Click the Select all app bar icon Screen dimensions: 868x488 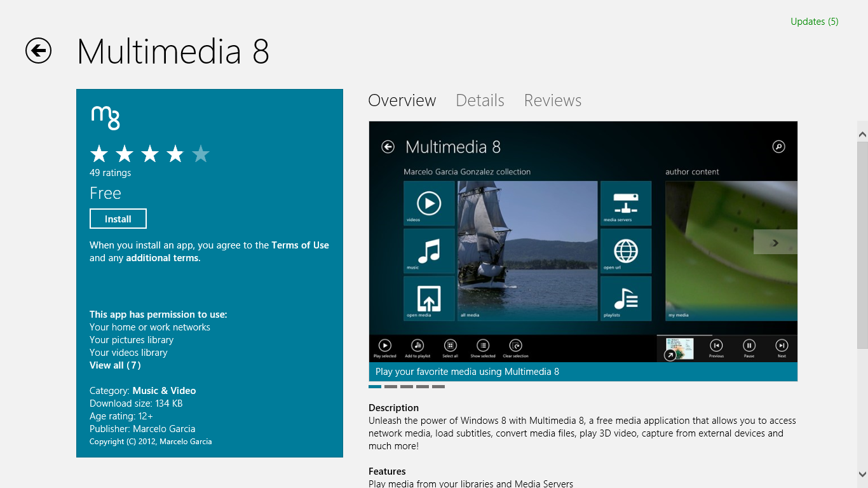point(450,348)
